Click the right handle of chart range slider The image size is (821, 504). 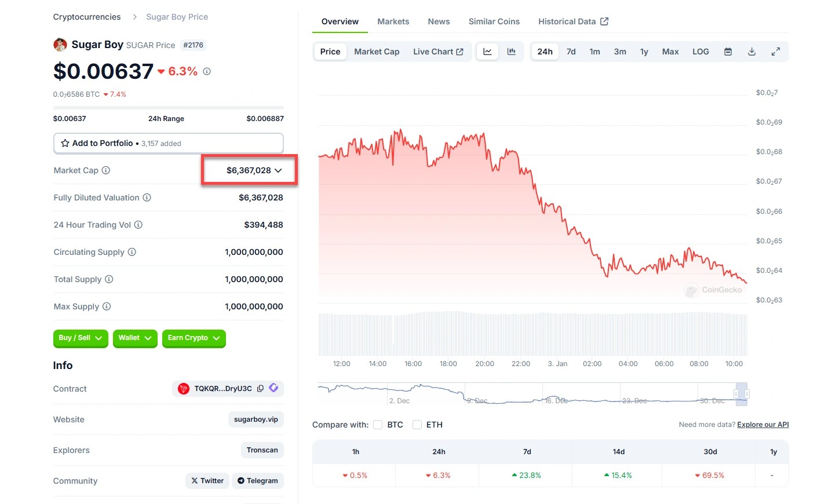(x=747, y=394)
